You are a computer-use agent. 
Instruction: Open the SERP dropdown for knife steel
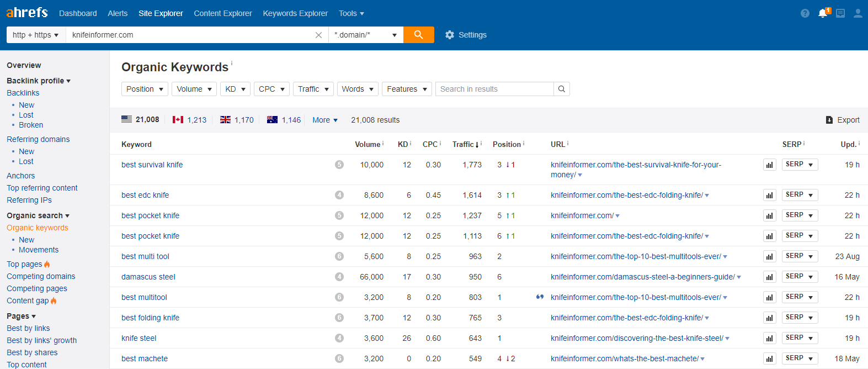click(x=800, y=338)
